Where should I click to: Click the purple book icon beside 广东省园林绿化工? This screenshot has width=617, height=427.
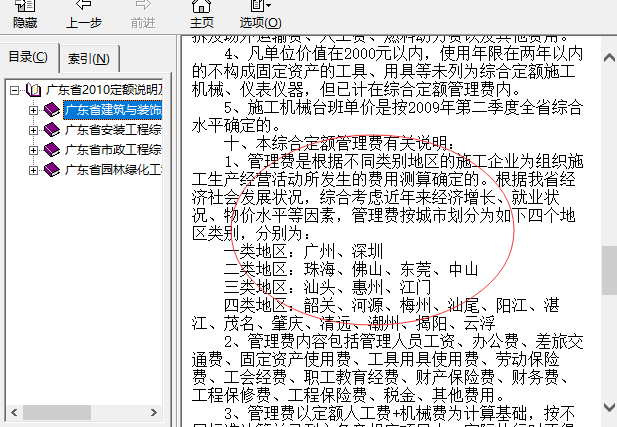tap(52, 170)
